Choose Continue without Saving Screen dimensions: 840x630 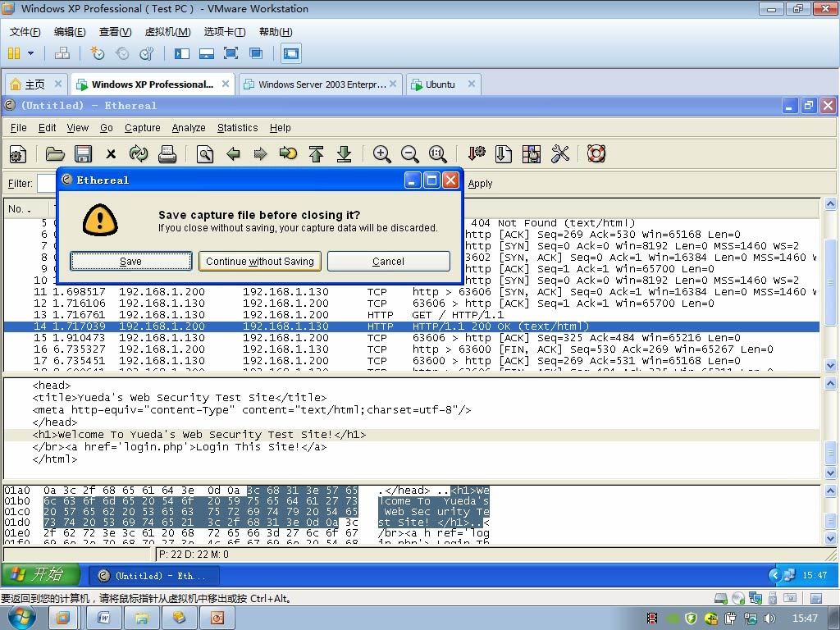click(260, 262)
